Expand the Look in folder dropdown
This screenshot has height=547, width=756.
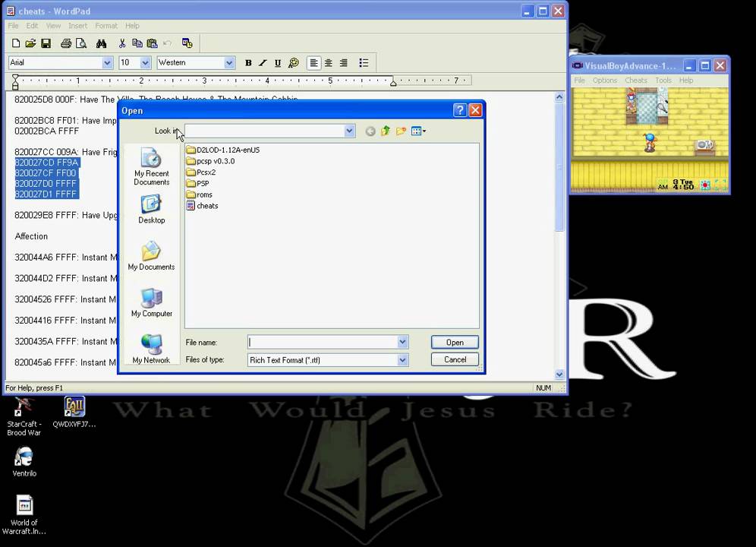[350, 131]
